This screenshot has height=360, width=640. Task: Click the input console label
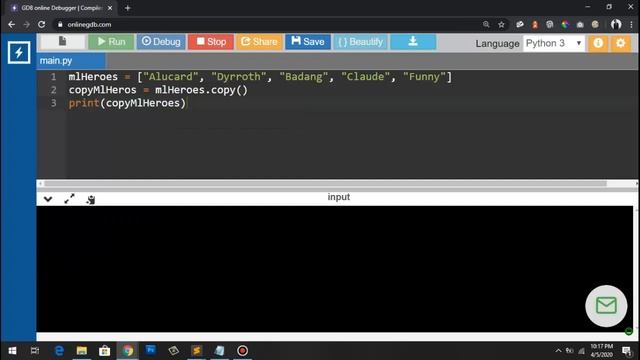click(338, 197)
